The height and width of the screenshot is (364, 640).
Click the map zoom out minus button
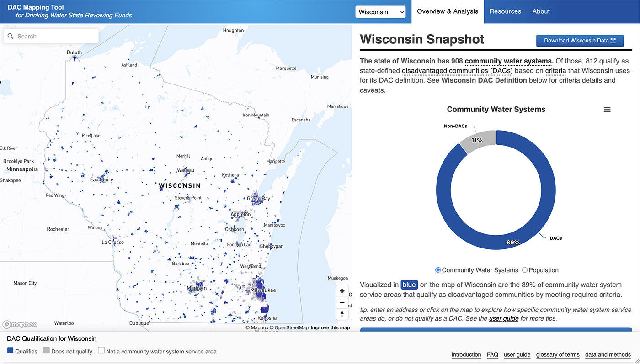click(342, 302)
